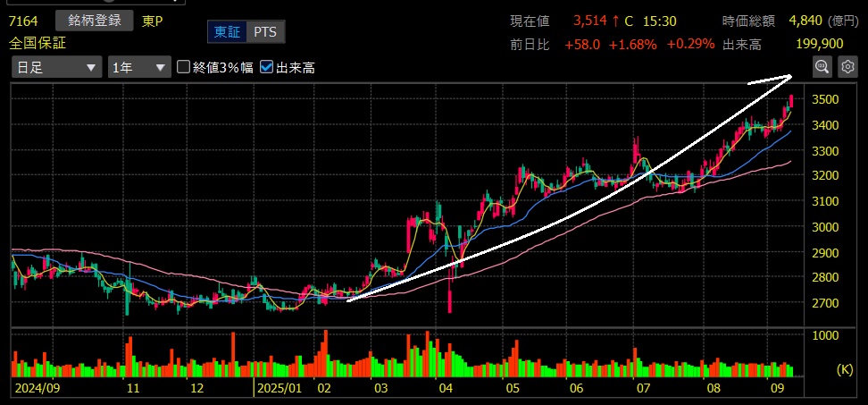
Task: Uncheck the 出来高 volume checkbox
Action: click(267, 67)
